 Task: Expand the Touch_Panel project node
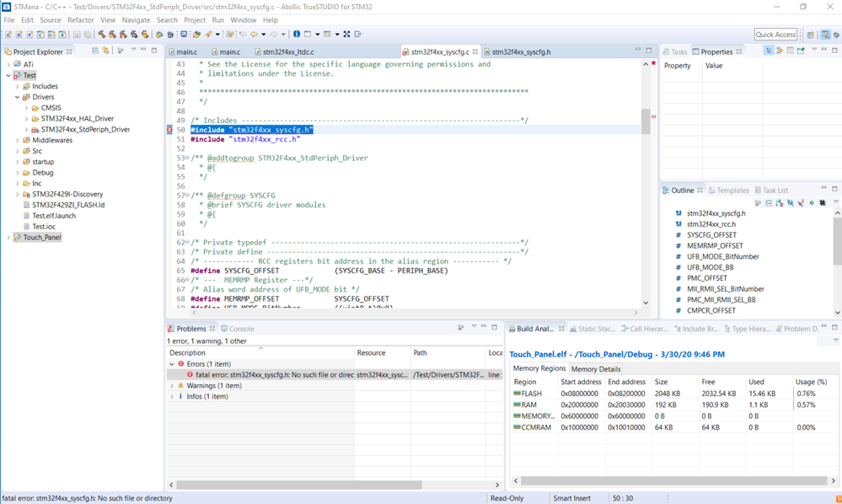(9, 238)
